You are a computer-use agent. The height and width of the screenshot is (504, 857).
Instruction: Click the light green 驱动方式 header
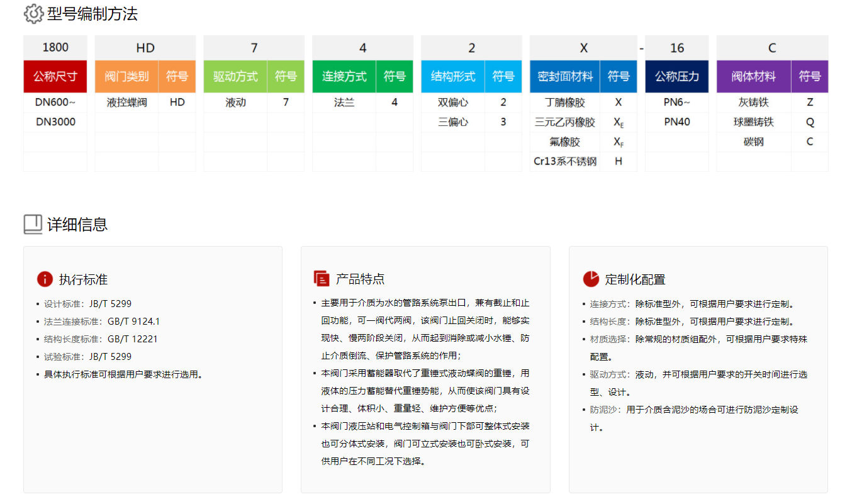point(235,77)
